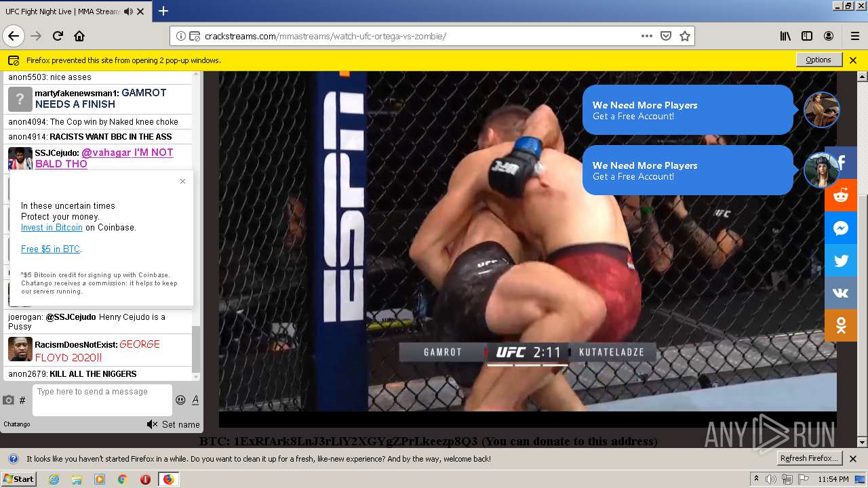
Task: Launch Internet Explorer from taskbar
Action: (54, 479)
